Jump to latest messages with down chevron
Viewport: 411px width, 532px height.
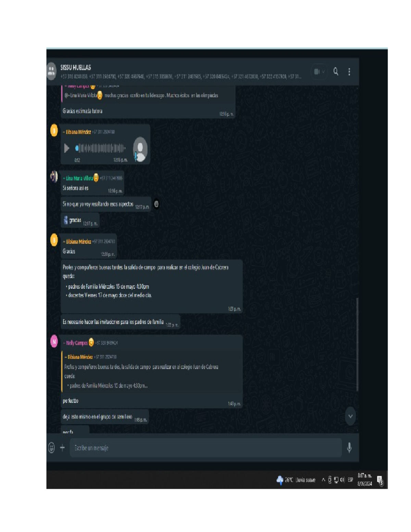pyautogui.click(x=350, y=416)
